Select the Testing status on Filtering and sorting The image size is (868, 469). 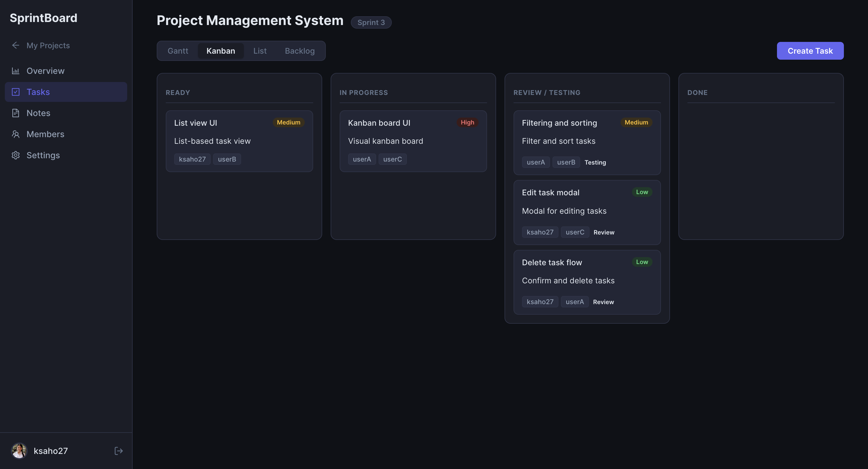(595, 162)
